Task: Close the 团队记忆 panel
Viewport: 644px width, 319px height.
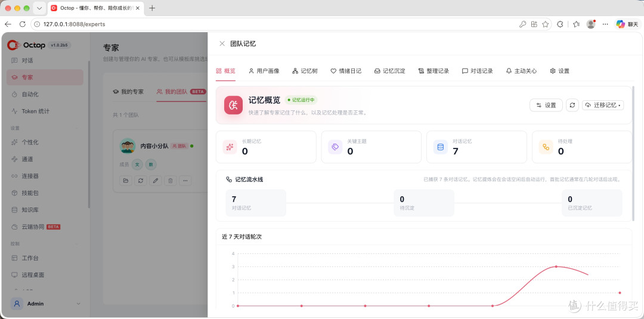Action: tap(222, 44)
